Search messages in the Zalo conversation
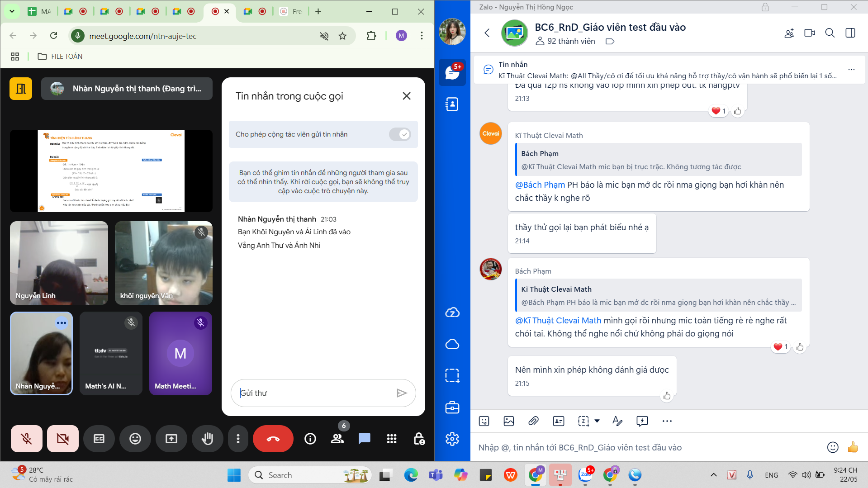This screenshot has height=488, width=868. pos(830,33)
